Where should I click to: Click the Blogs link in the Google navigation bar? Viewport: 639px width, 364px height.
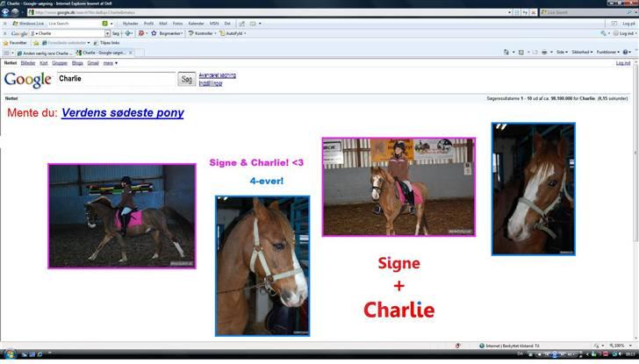tap(77, 63)
